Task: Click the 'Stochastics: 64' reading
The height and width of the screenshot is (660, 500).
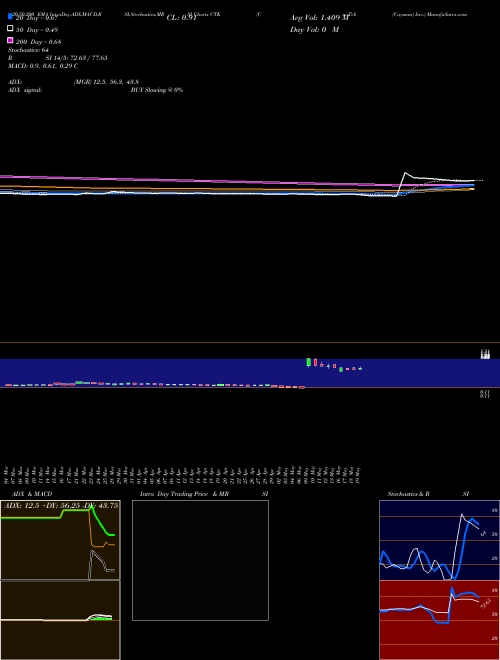Action: (x=28, y=50)
